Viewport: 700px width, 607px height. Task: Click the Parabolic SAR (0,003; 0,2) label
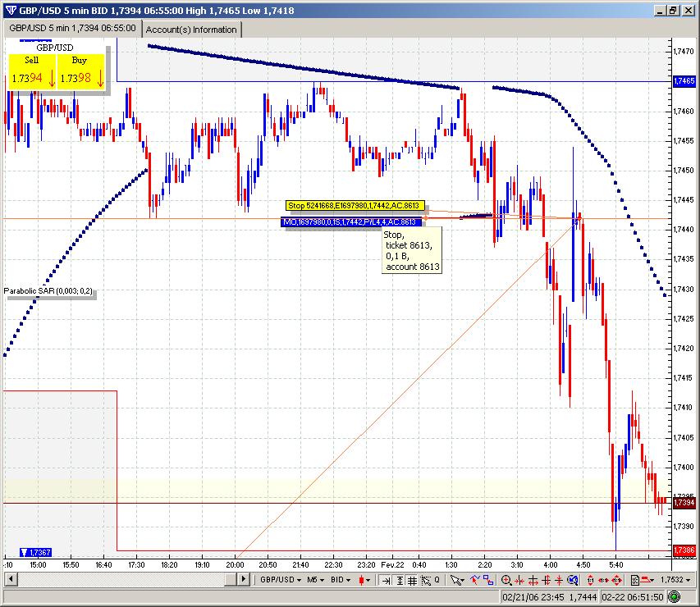pos(48,291)
